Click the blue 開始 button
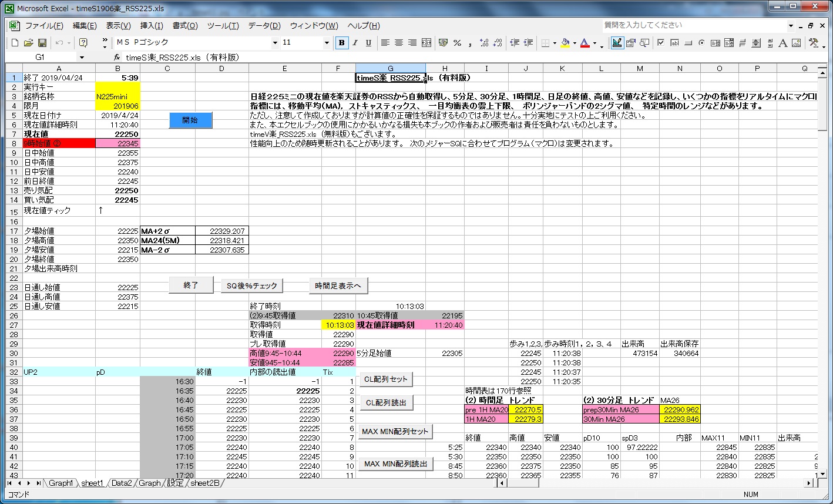 pyautogui.click(x=190, y=120)
